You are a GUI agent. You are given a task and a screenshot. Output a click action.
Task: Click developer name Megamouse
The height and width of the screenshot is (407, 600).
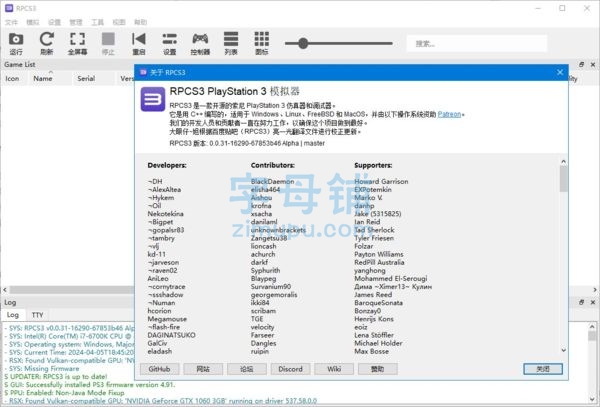[x=167, y=319]
